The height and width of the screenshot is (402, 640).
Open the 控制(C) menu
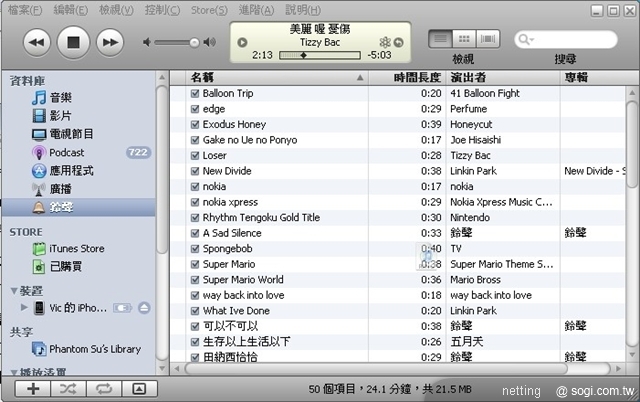(162, 10)
